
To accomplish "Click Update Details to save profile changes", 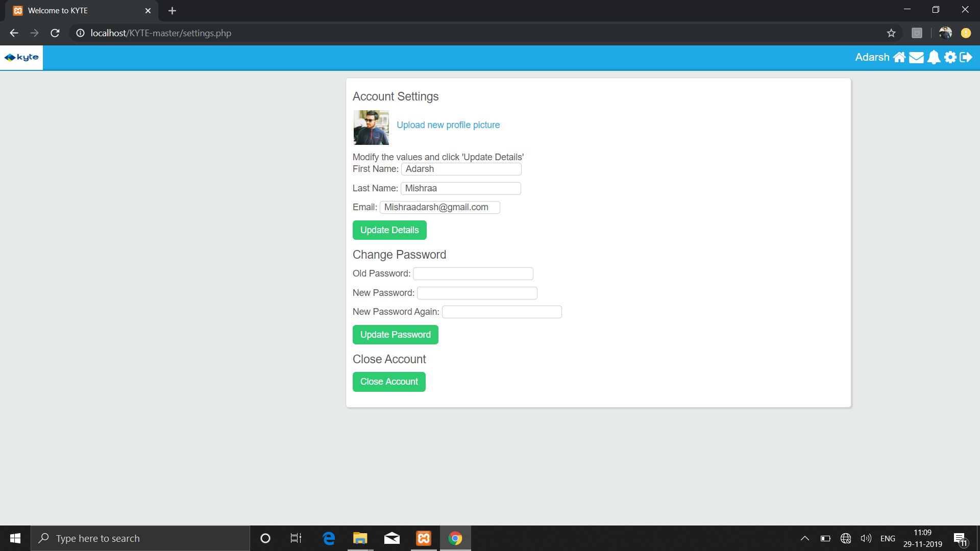I will click(x=389, y=230).
